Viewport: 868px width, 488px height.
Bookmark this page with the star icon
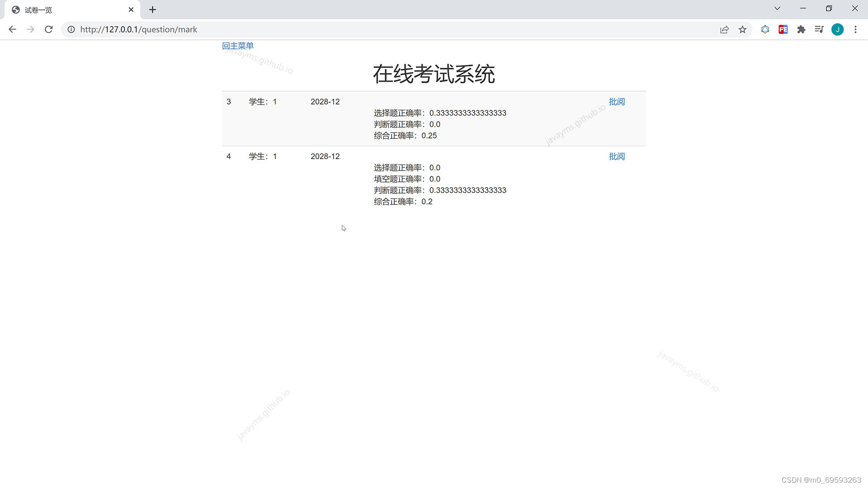[x=742, y=29]
